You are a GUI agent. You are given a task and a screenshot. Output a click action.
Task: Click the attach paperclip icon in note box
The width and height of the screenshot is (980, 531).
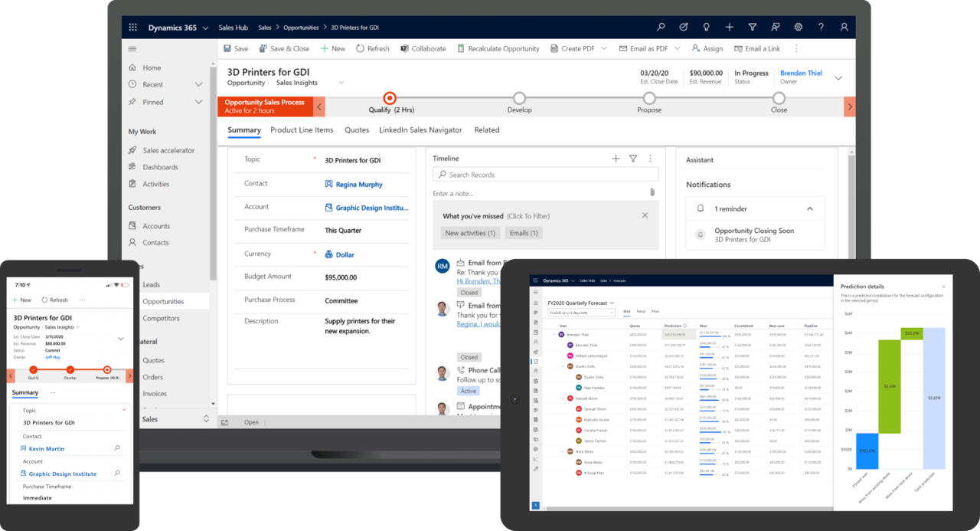652,192
